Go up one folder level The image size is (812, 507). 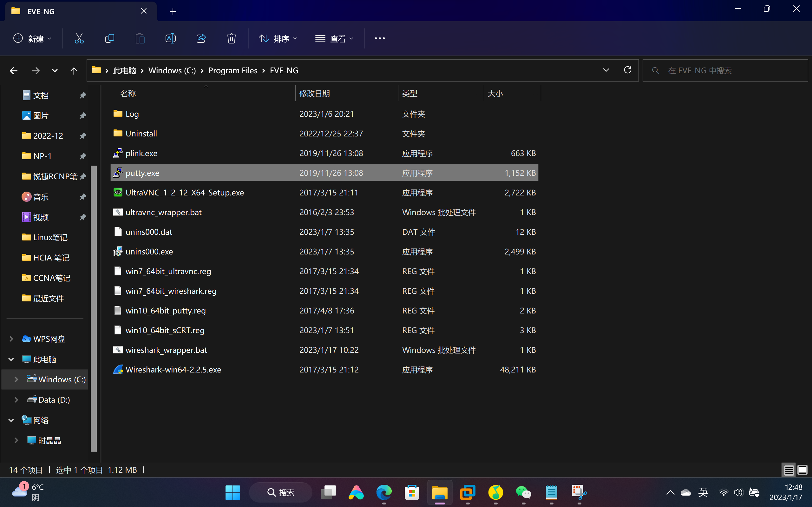pos(74,71)
